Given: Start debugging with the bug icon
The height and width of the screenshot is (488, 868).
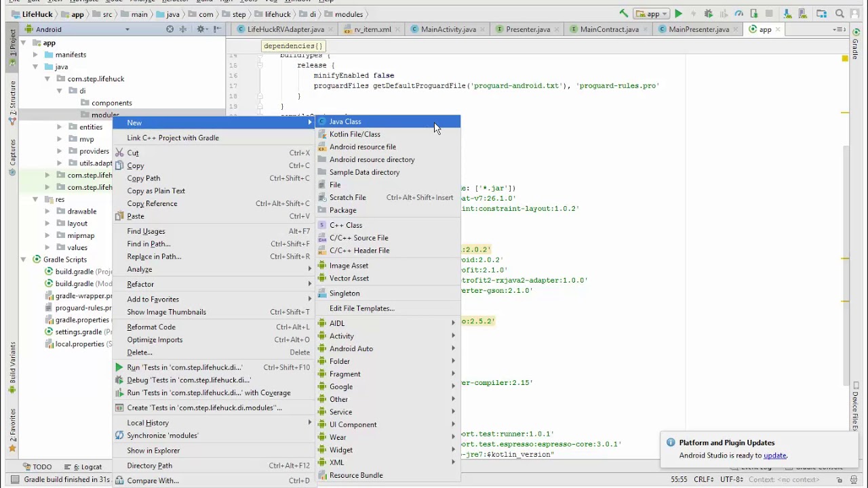Looking at the screenshot, I should (x=709, y=14).
